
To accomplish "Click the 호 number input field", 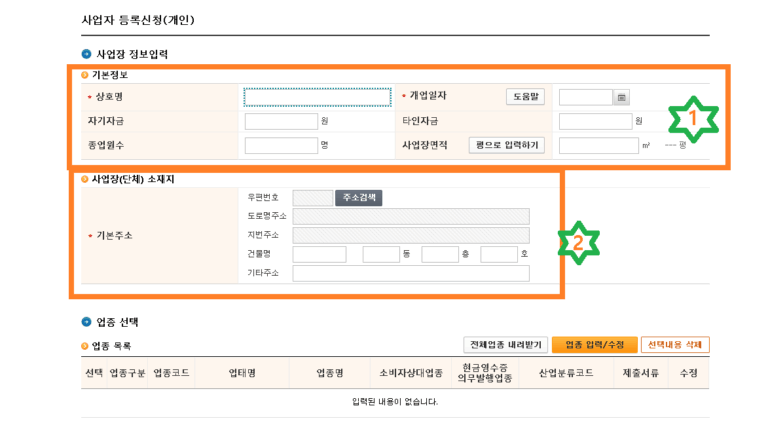I will tap(498, 255).
